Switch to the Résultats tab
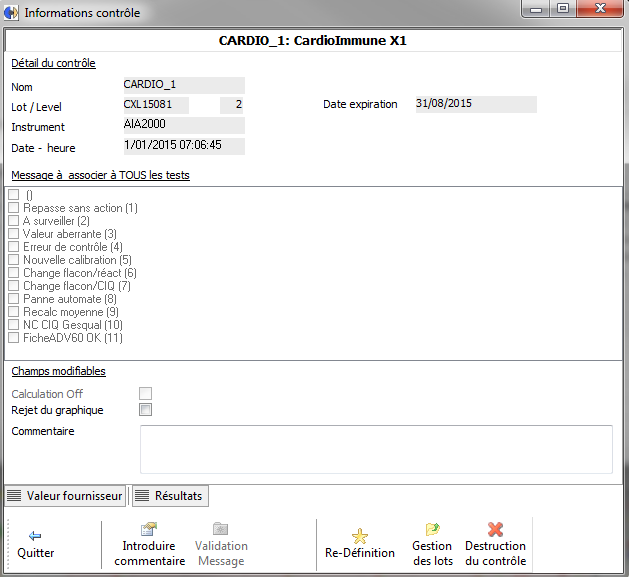 tap(170, 496)
